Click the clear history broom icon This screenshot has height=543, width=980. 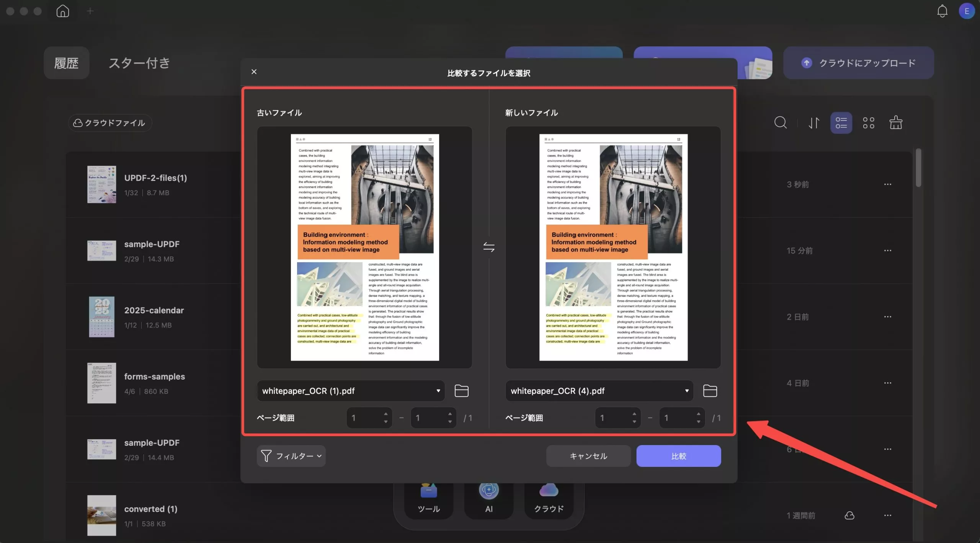coord(896,123)
